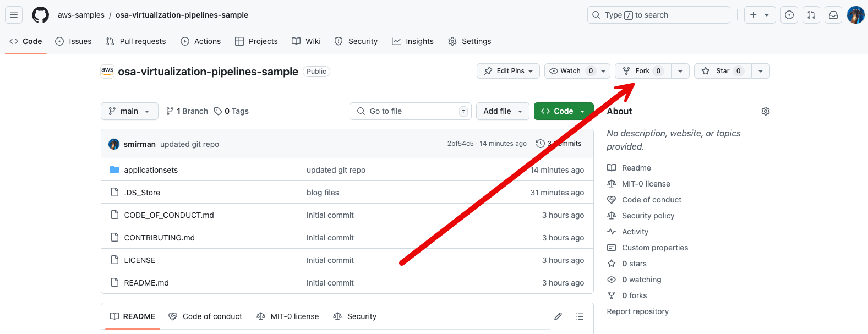Edit README with the pencil icon
This screenshot has width=868, height=334.
(x=558, y=316)
